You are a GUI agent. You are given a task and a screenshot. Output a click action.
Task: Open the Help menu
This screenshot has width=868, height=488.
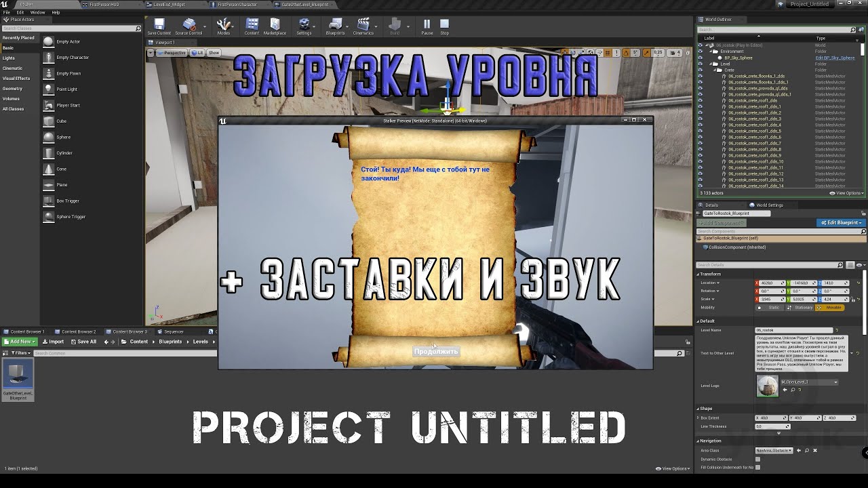(56, 12)
